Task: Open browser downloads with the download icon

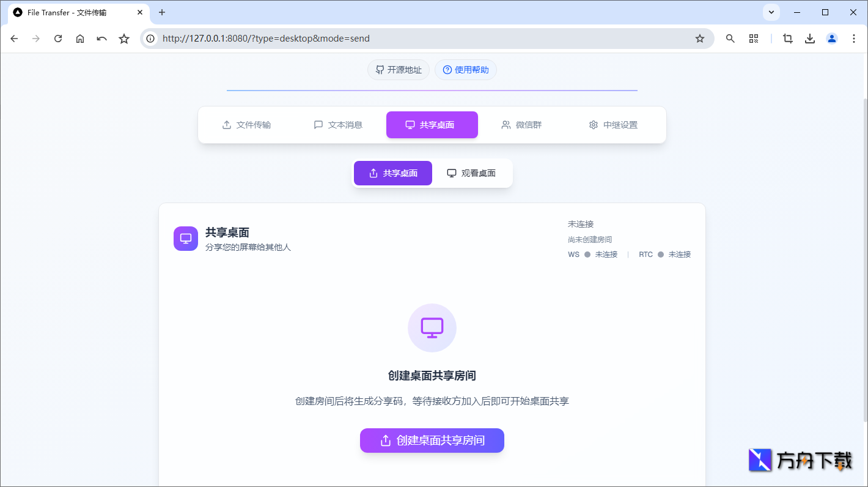Action: coord(810,38)
